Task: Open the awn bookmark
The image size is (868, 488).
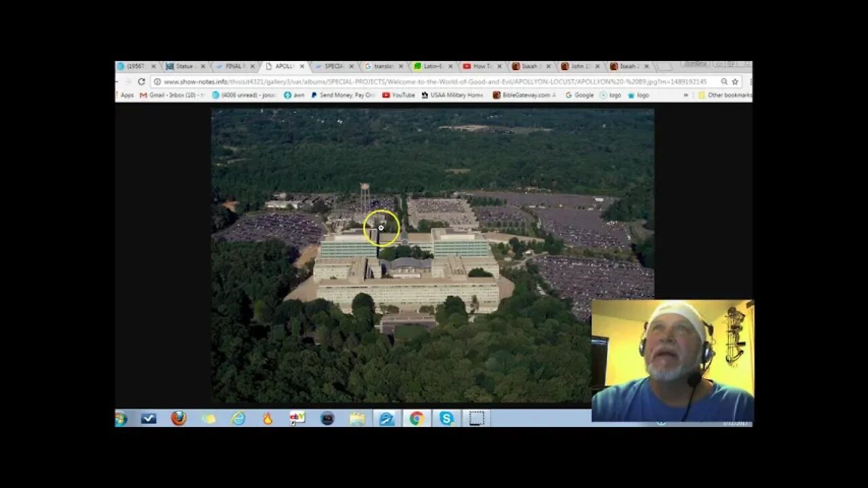Action: click(x=294, y=96)
